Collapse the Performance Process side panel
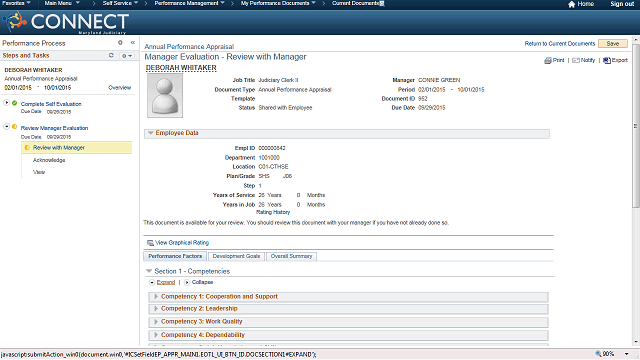 tap(133, 42)
